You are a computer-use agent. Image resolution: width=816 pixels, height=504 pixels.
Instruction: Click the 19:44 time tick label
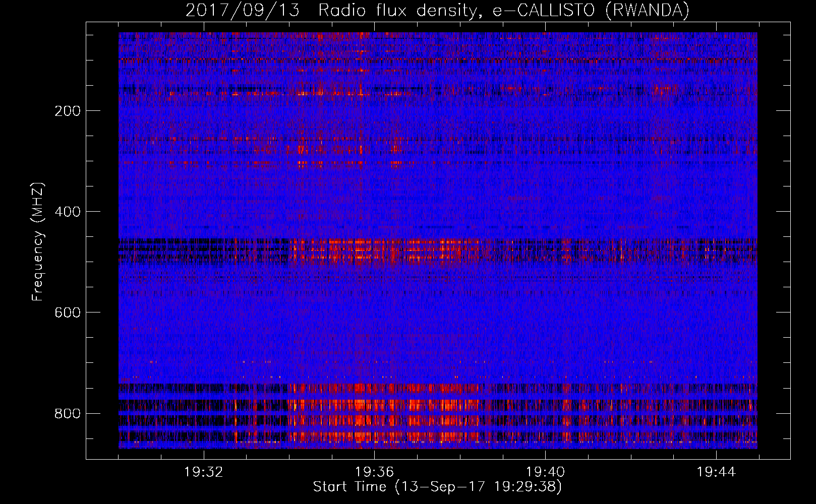pyautogui.click(x=716, y=472)
